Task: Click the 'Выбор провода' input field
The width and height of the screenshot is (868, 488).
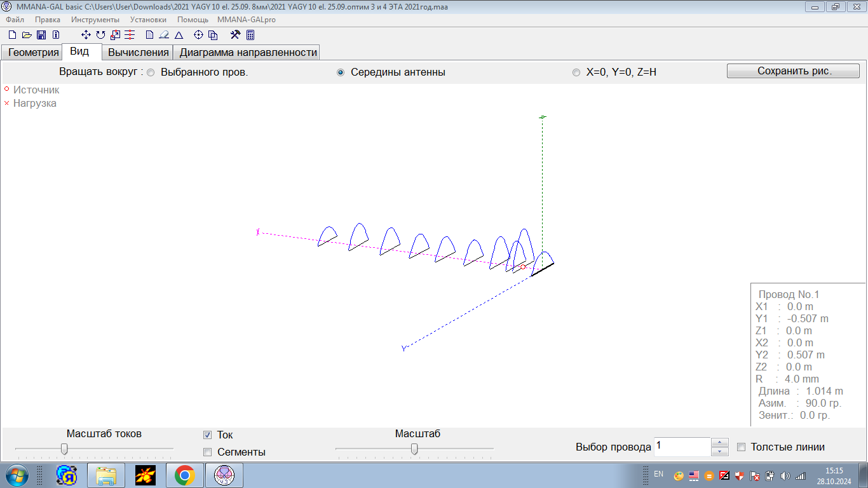Action: coord(682,447)
